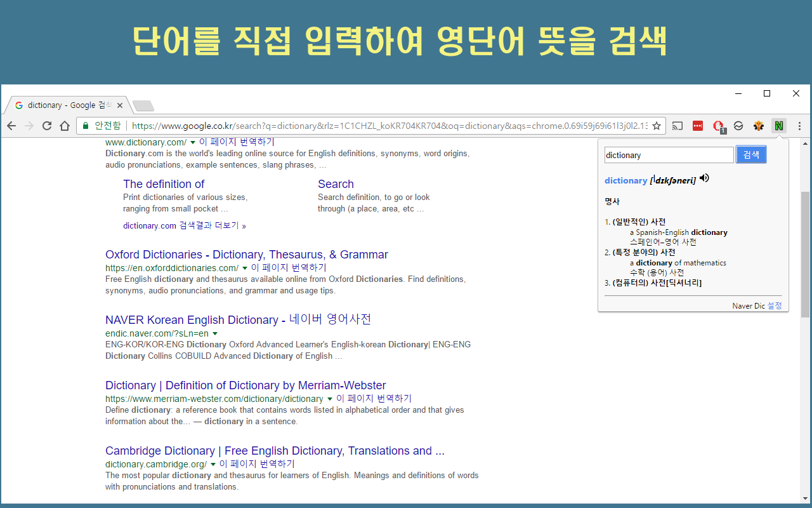Translate the Cambridge Dictionary result page
The height and width of the screenshot is (508, 812).
tap(257, 464)
